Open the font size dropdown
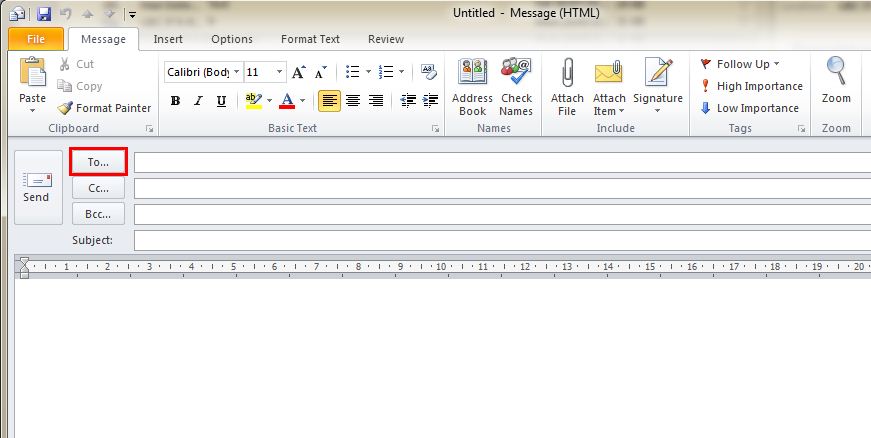Screen dimensions: 871x438 click(x=280, y=72)
